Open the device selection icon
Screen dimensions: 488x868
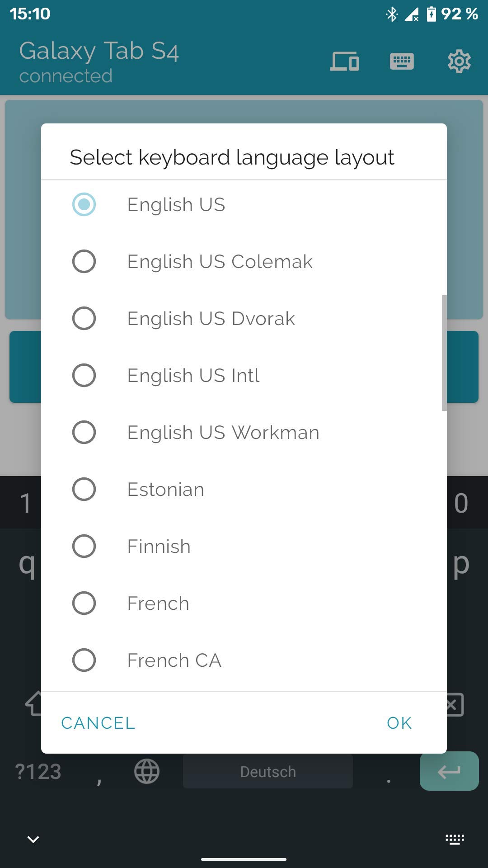[x=344, y=61]
